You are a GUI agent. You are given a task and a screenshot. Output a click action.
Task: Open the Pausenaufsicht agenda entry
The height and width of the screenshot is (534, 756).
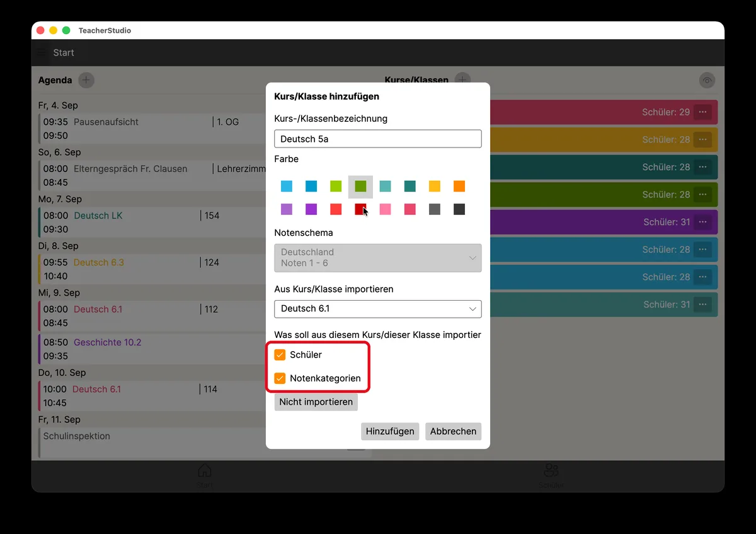(152, 129)
